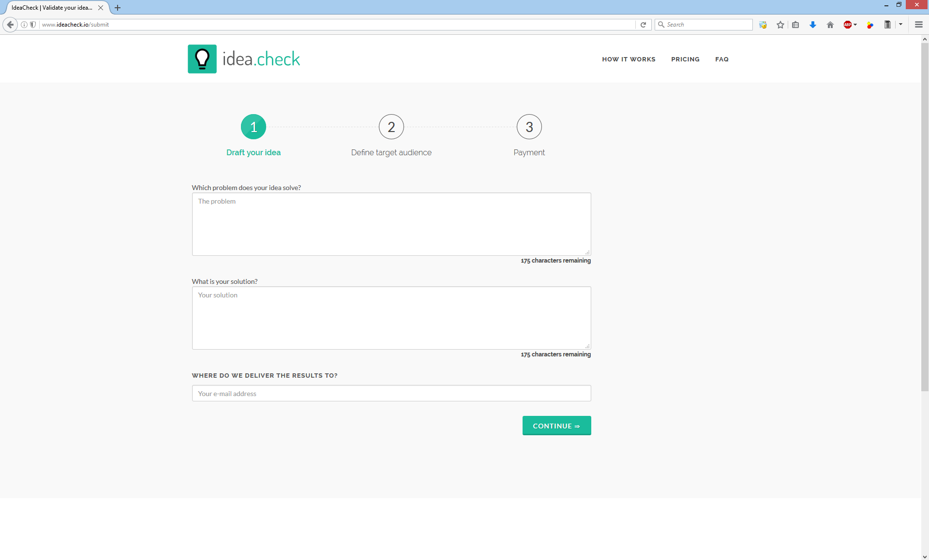Navigate back using the back arrow
This screenshot has height=560, width=929.
tap(10, 24)
